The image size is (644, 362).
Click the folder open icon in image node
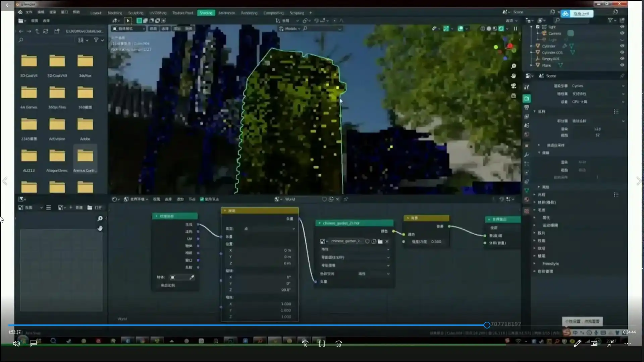click(380, 241)
